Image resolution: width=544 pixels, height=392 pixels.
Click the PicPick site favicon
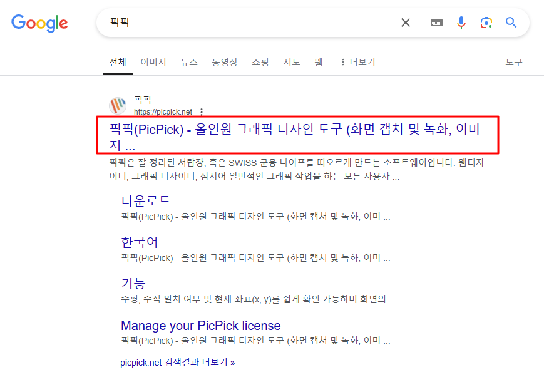118,105
